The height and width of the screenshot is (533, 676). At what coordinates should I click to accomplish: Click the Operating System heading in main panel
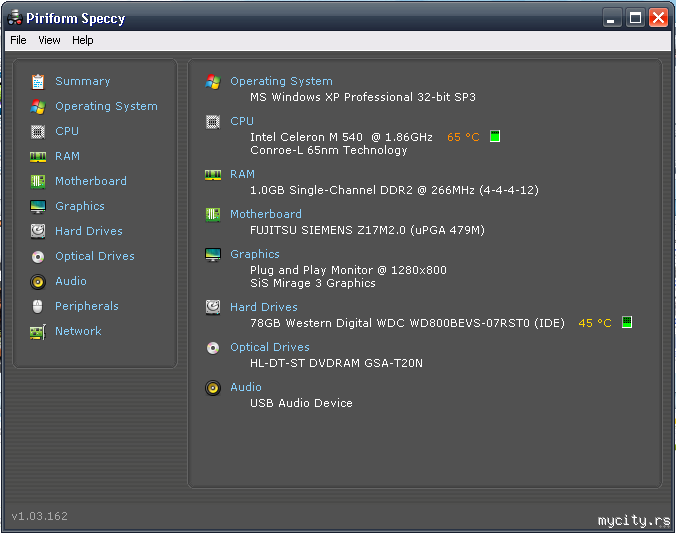[x=281, y=81]
